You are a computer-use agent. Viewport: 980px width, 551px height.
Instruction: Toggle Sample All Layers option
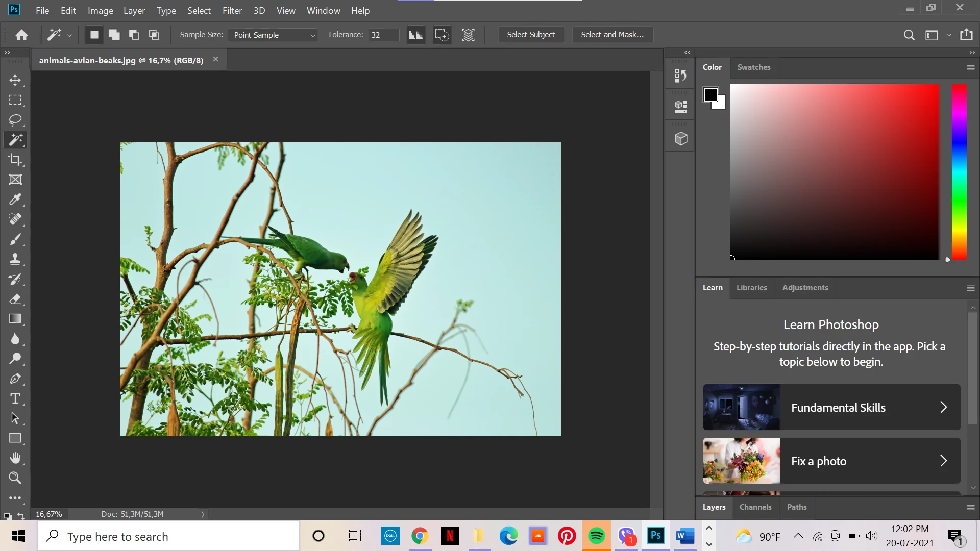coord(468,35)
